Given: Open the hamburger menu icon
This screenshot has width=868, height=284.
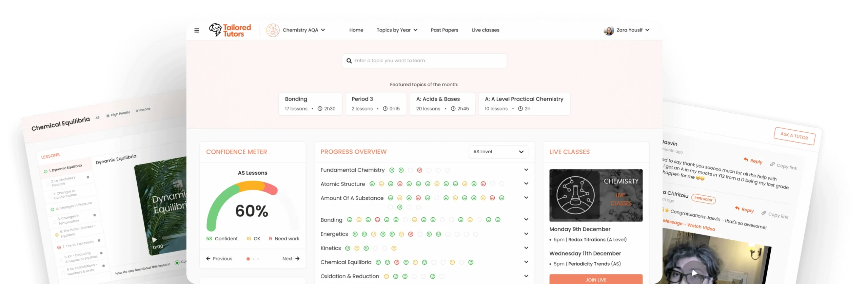Looking at the screenshot, I should coord(197,30).
